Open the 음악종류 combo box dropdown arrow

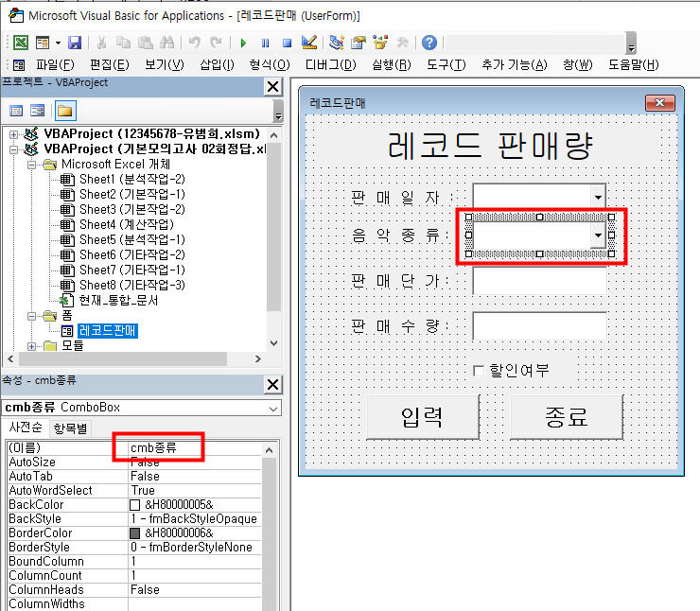[597, 235]
